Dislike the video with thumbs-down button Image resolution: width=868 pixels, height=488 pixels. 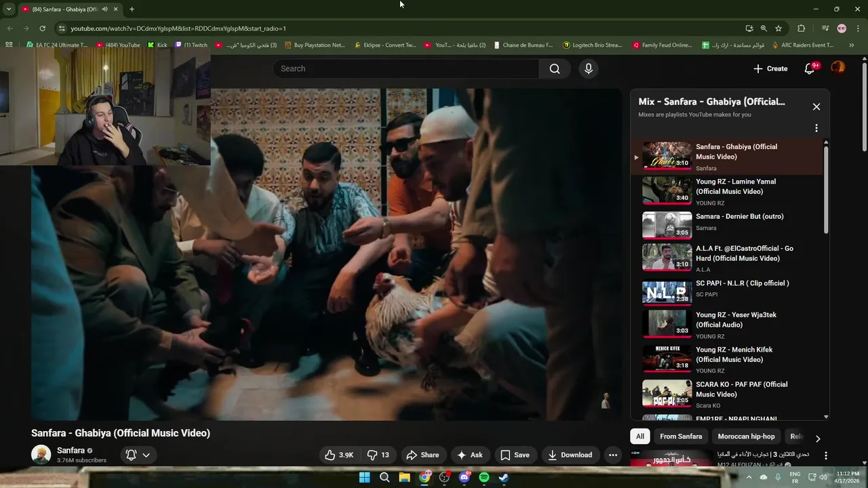point(378,455)
